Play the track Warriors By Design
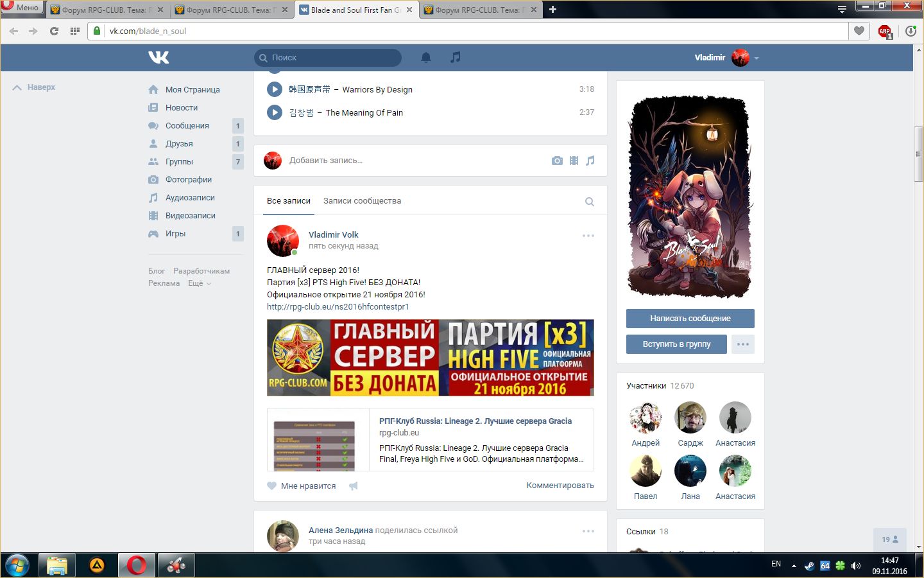Image resolution: width=924 pixels, height=578 pixels. (275, 89)
